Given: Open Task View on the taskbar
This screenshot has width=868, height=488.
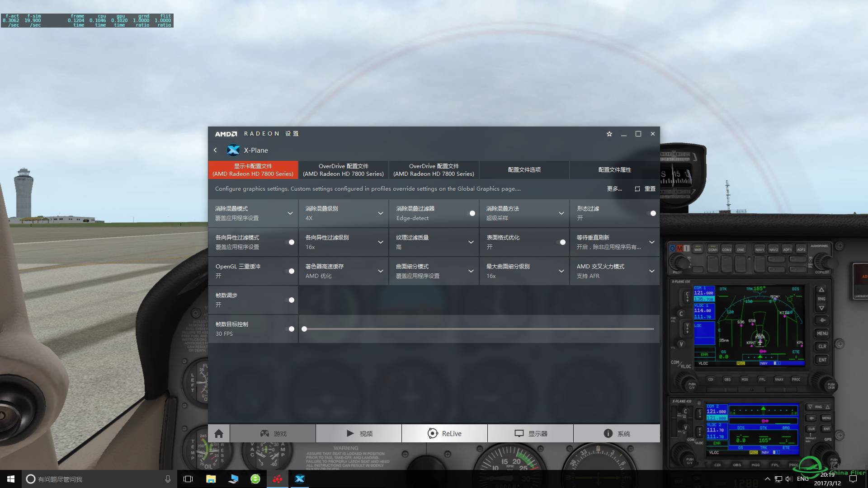Looking at the screenshot, I should [x=188, y=479].
